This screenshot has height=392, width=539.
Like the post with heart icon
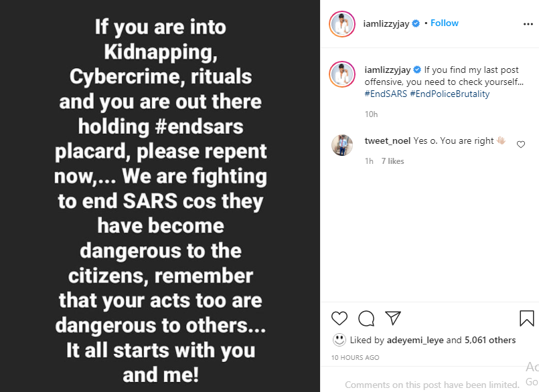point(339,318)
